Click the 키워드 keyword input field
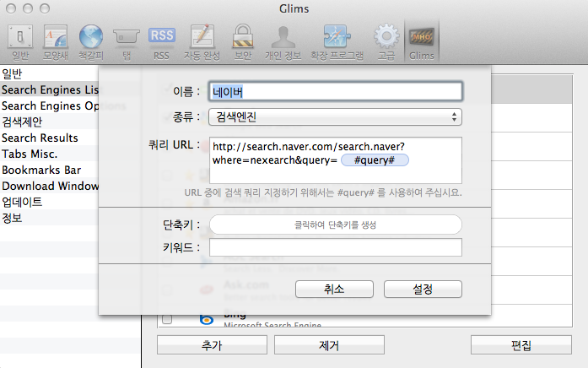 (x=335, y=247)
